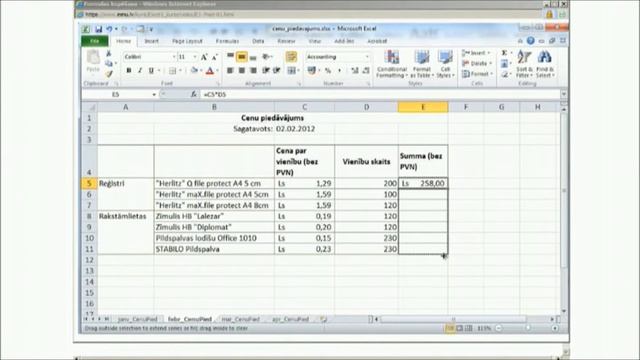Open the Fill options icon
Viewport: 640px width, 360px height.
coord(504,64)
